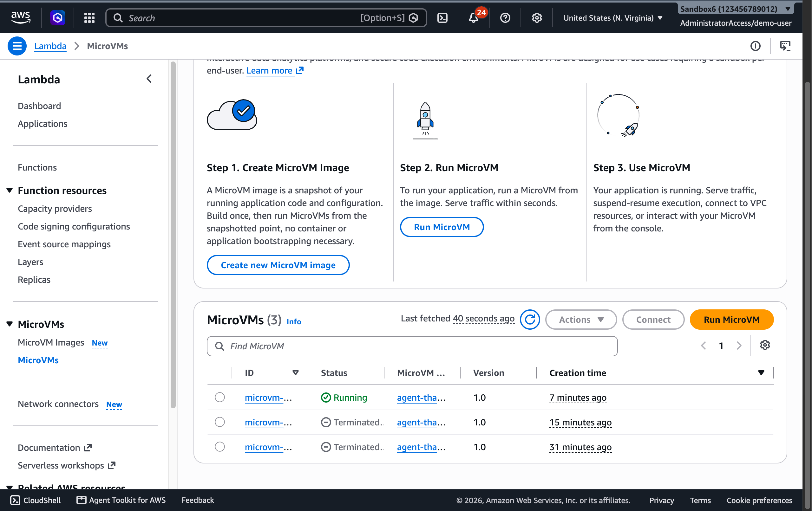Go to Lambda breadcrumb link
Viewport: 812px width, 511px height.
click(x=50, y=46)
